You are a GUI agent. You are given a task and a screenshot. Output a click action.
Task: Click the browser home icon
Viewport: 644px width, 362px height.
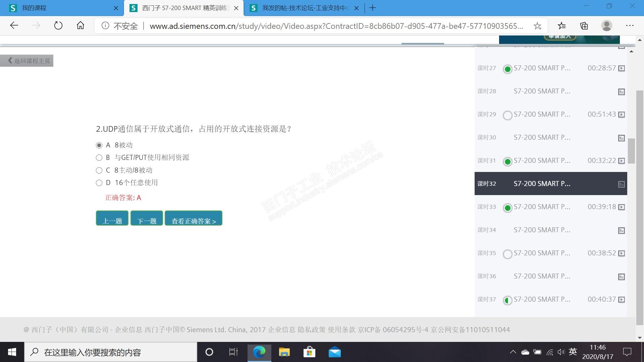(x=80, y=25)
